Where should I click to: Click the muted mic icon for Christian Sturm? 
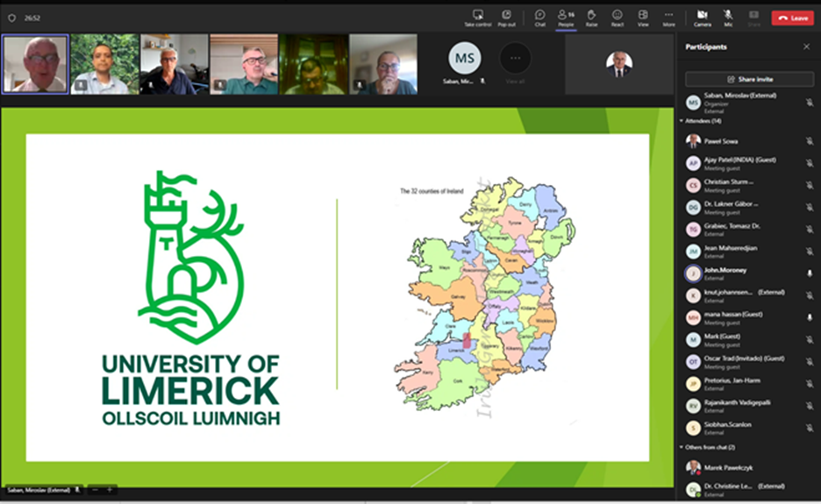pyautogui.click(x=810, y=185)
